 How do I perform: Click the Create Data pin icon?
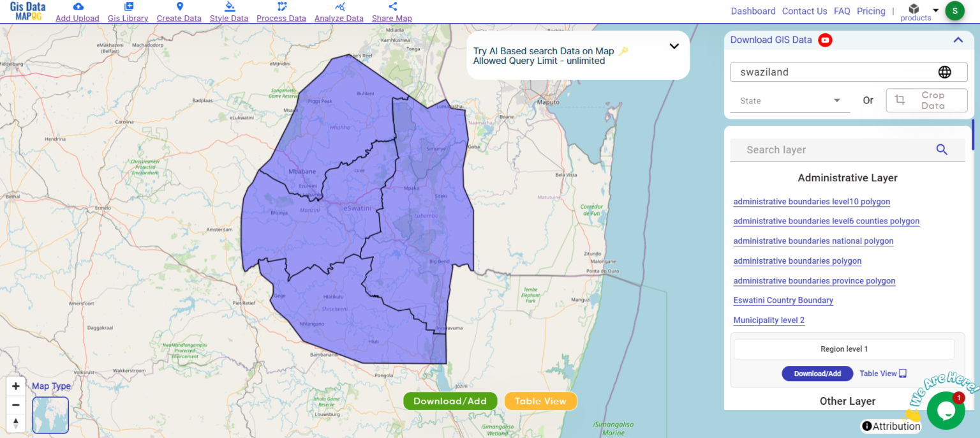179,6
